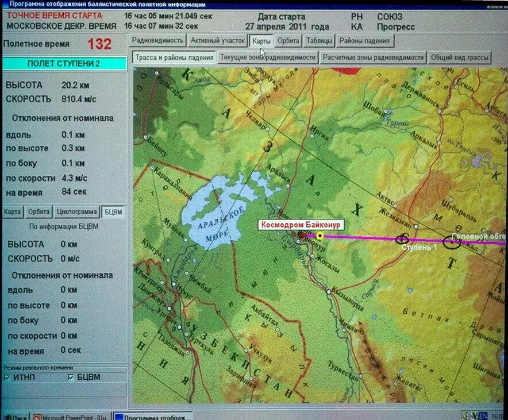The image size is (508, 420).
Task: Click the по высоте value 0.3 км
Action: [x=73, y=148]
